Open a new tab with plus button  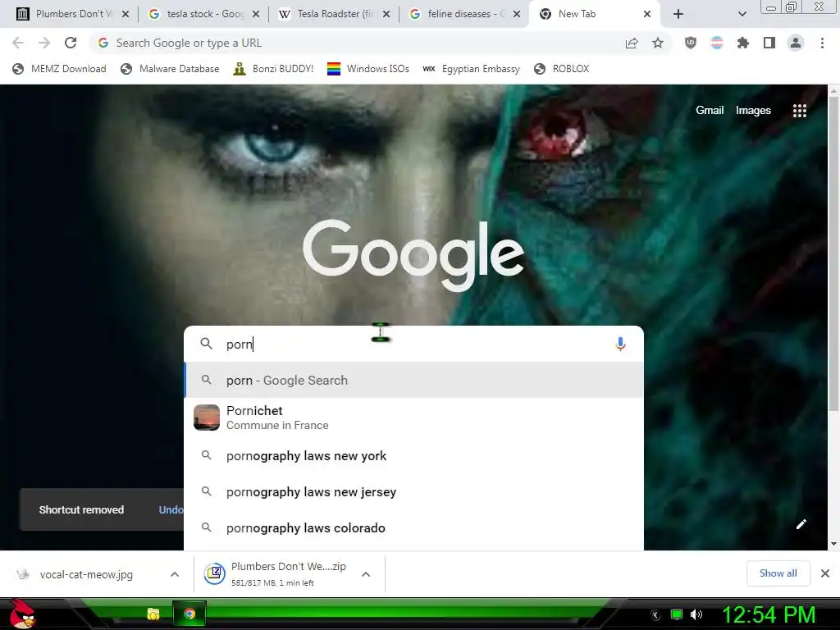click(x=678, y=14)
